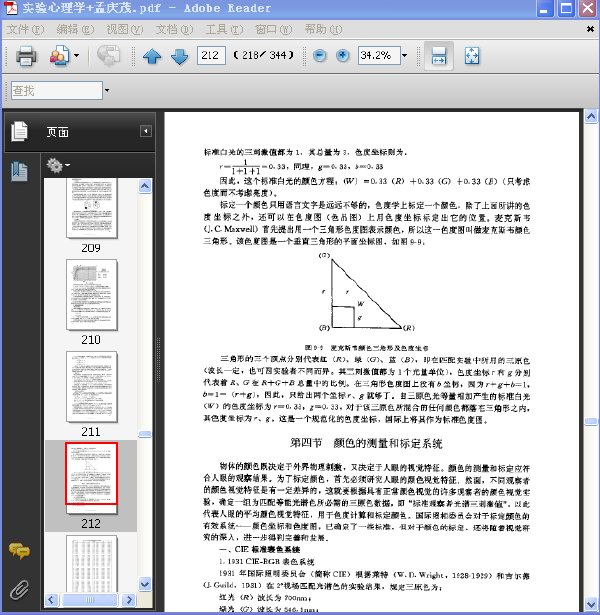Viewport: 600px width, 615px height.
Task: Click the fit one full page icon
Action: point(472,56)
